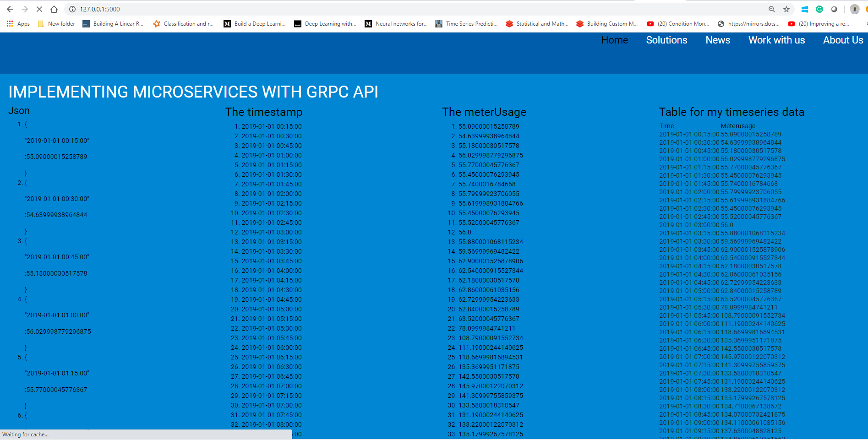Open the Classification and r... bookmark
Image resolution: width=868 pixels, height=440 pixels.
tap(184, 24)
